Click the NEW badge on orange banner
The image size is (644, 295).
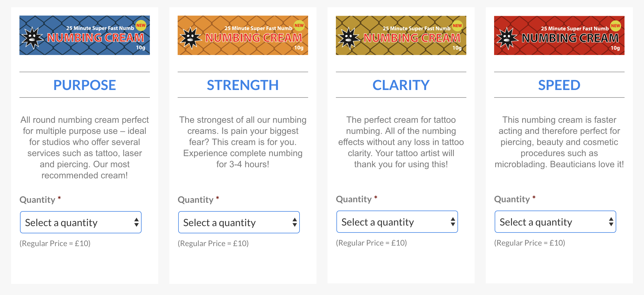click(299, 26)
